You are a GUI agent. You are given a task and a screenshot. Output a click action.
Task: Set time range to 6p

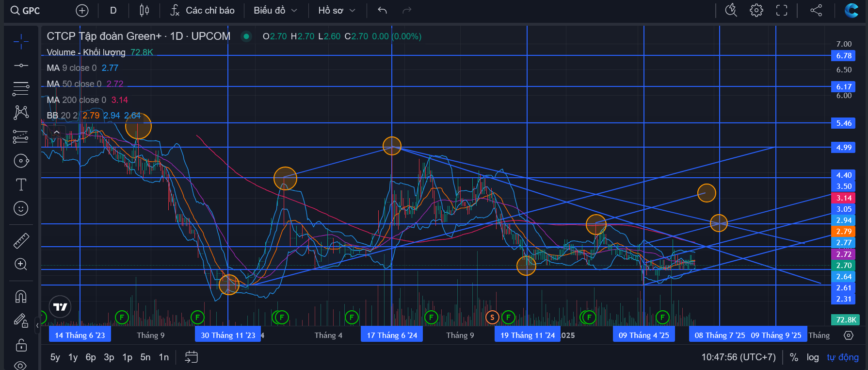click(91, 357)
